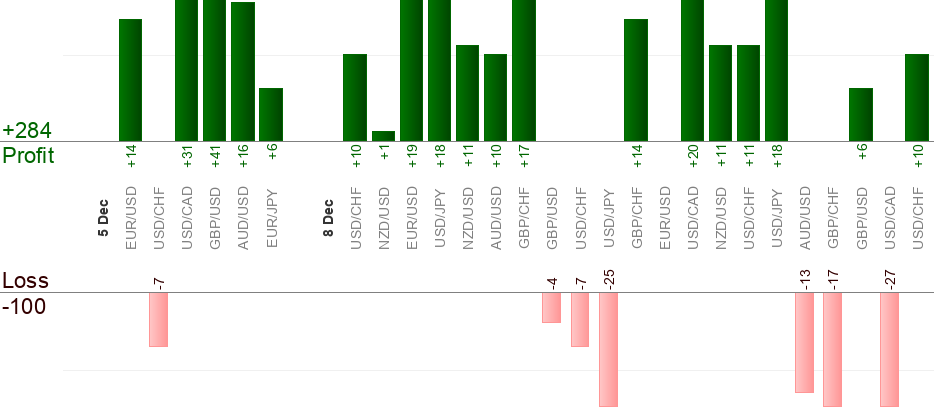The width and height of the screenshot is (934, 420).
Task: Click the -25 USD/JPY loss bar
Action: [608, 349]
